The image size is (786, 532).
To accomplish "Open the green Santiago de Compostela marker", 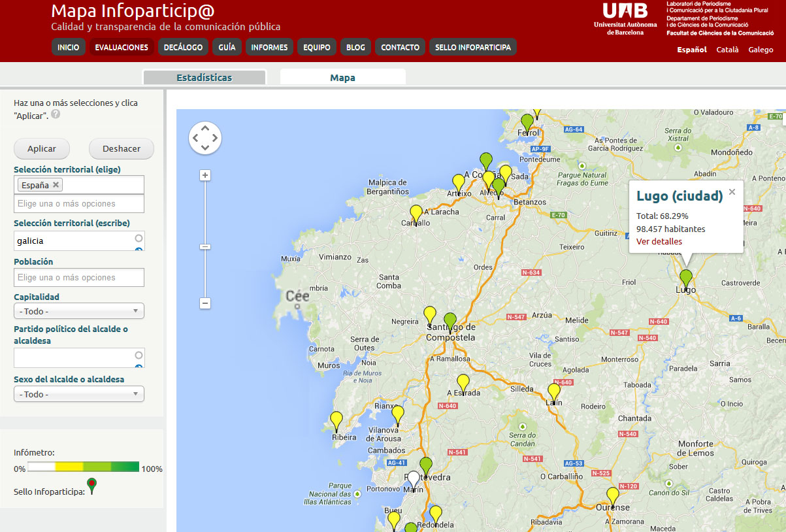I will tap(450, 322).
